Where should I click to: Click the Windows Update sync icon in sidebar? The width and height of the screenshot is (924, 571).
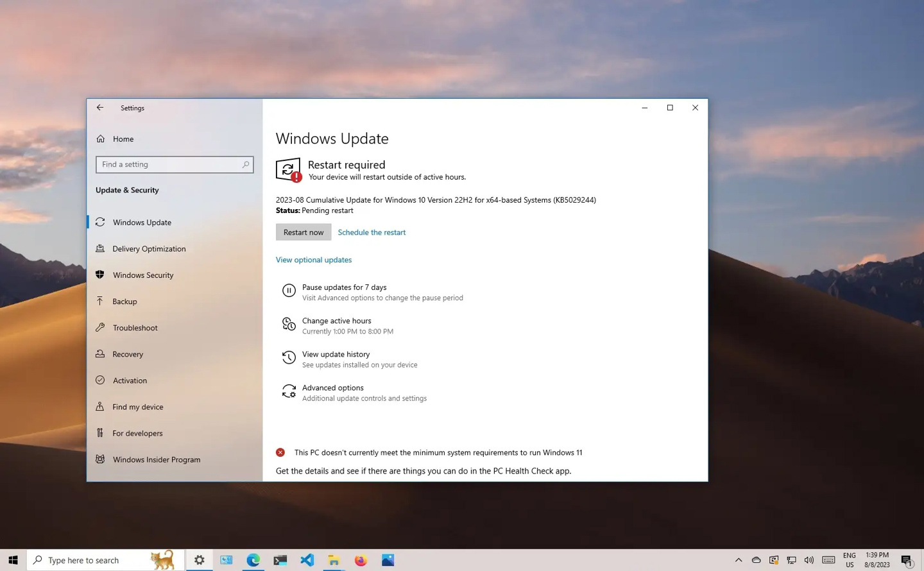point(100,222)
